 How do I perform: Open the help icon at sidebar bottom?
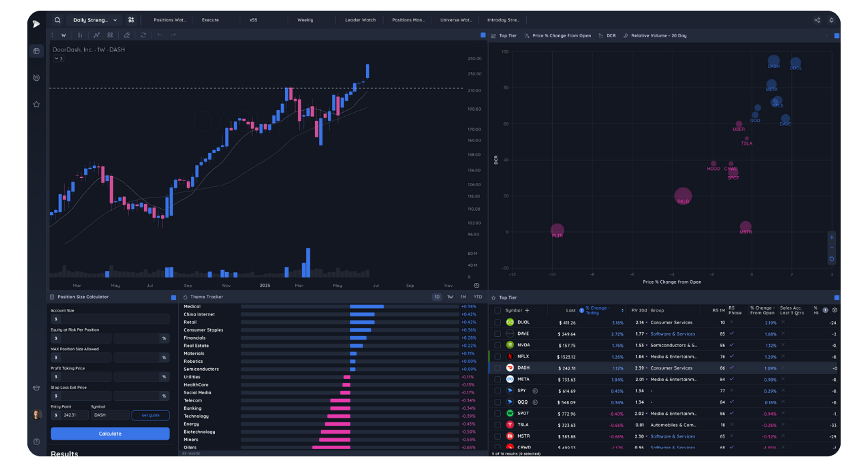tap(36, 442)
